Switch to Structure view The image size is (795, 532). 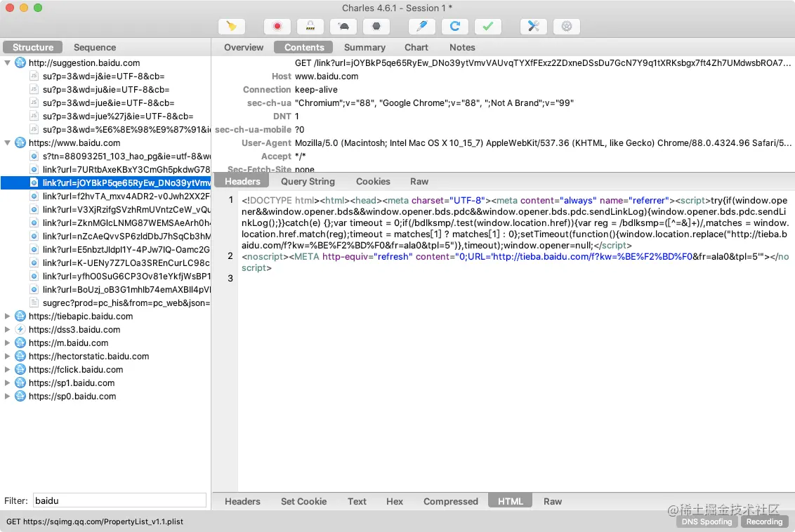pyautogui.click(x=33, y=47)
